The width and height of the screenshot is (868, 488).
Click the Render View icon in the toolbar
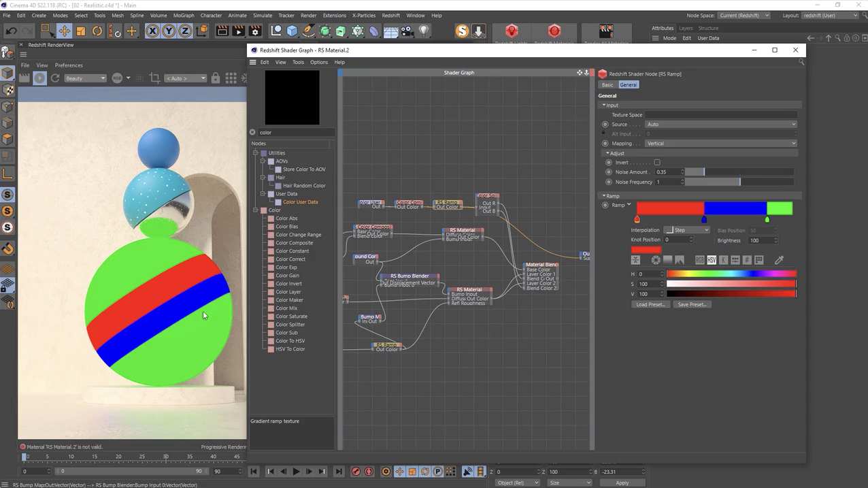click(x=222, y=31)
